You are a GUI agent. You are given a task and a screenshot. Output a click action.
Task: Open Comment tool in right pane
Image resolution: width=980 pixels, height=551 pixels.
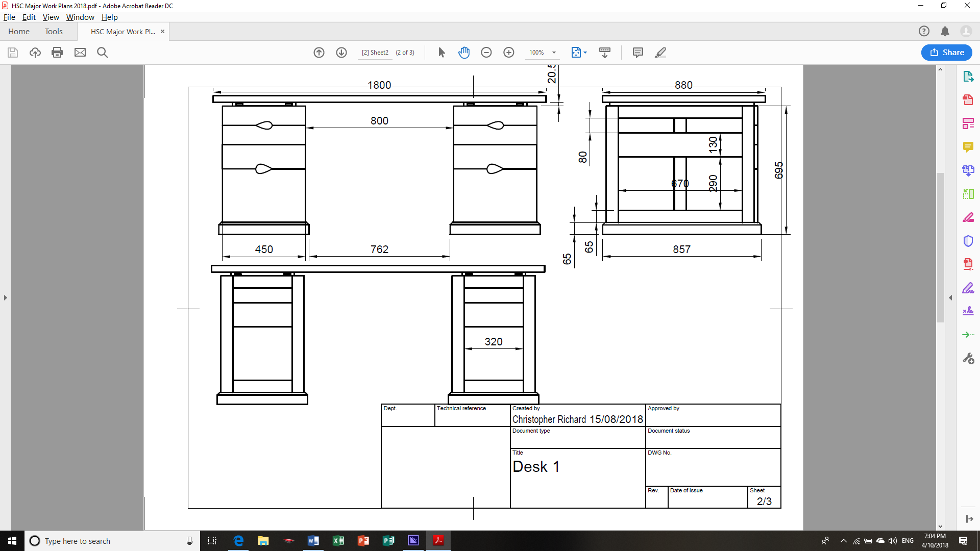(x=968, y=147)
